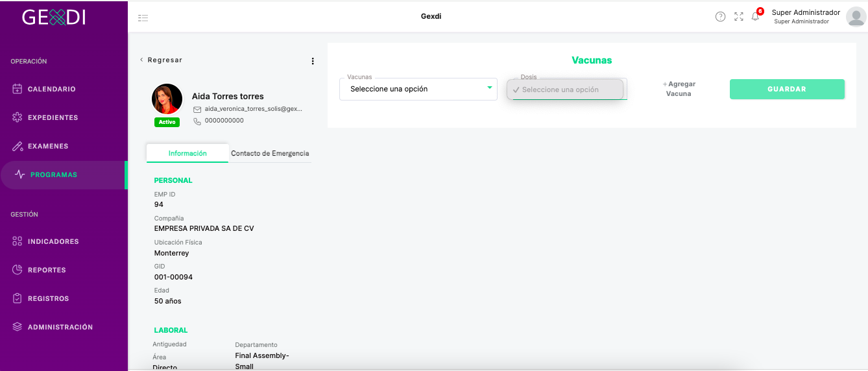This screenshot has width=868, height=371.
Task: Click Ubicación Física value Monterrey
Action: tap(171, 253)
